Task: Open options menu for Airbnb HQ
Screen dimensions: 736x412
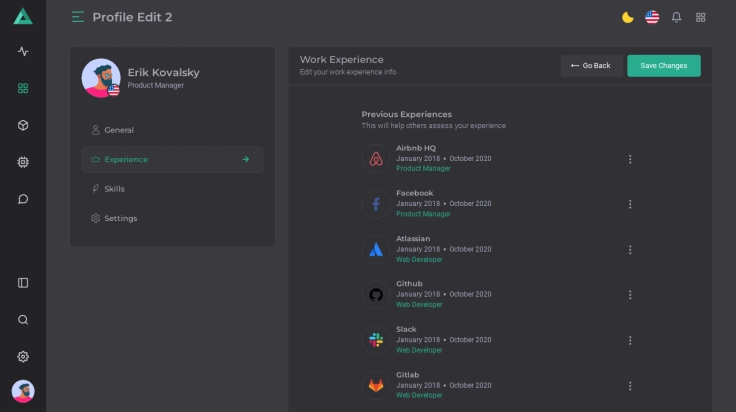Action: tap(630, 159)
